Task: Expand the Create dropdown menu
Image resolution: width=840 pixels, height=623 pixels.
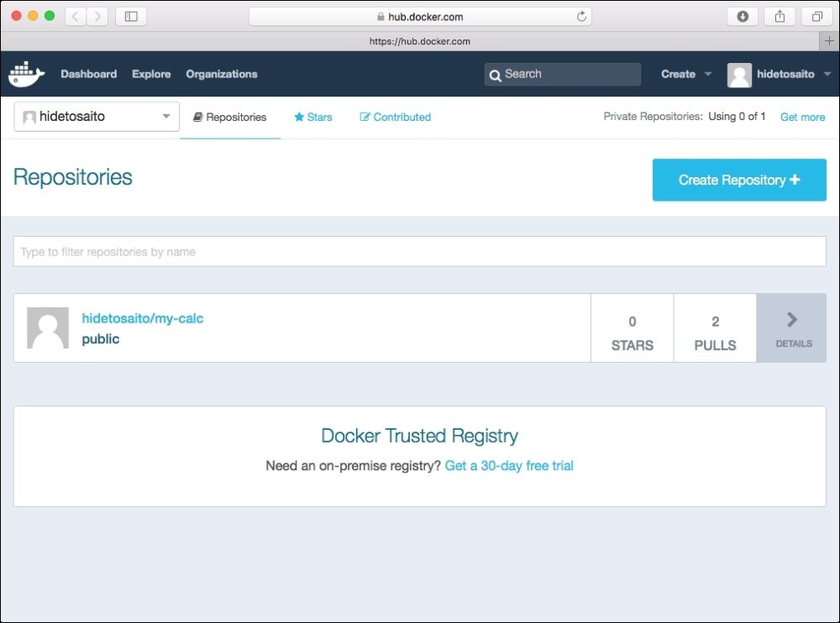Action: point(685,74)
